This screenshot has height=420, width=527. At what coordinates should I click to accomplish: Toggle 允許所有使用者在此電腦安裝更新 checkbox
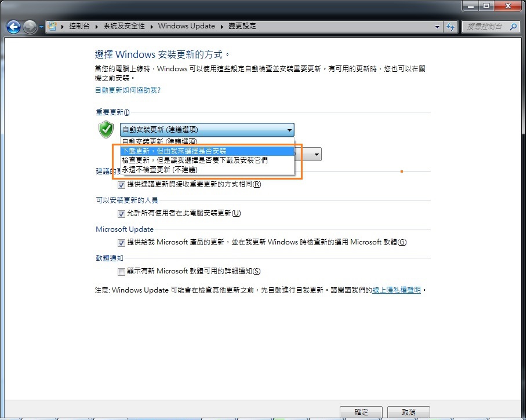coord(121,214)
